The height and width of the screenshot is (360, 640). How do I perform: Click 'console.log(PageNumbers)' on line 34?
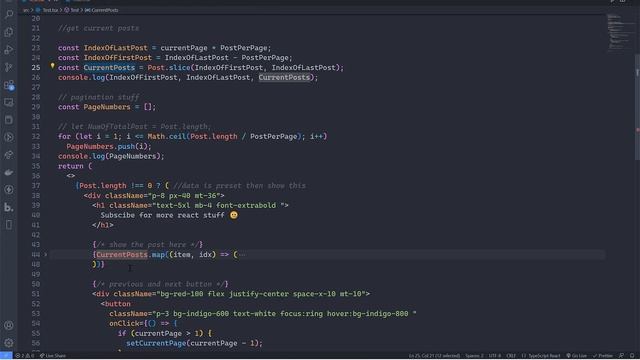click(111, 156)
